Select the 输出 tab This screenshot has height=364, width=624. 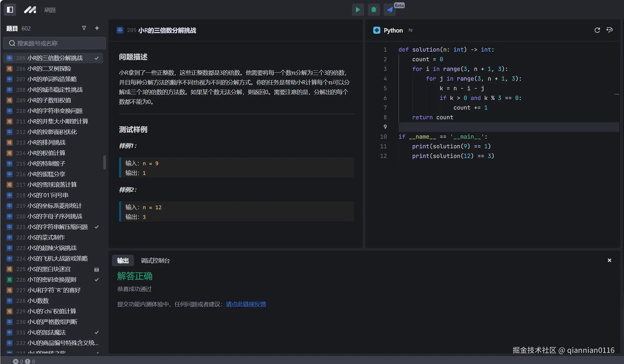[123, 261]
